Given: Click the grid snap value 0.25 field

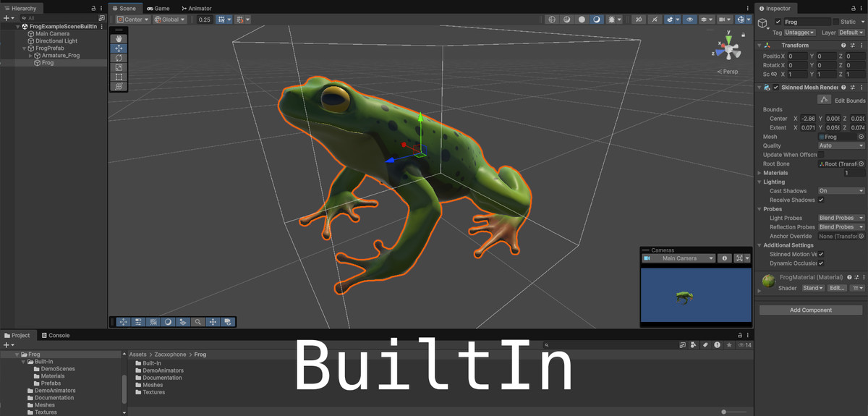Looking at the screenshot, I should (x=204, y=20).
